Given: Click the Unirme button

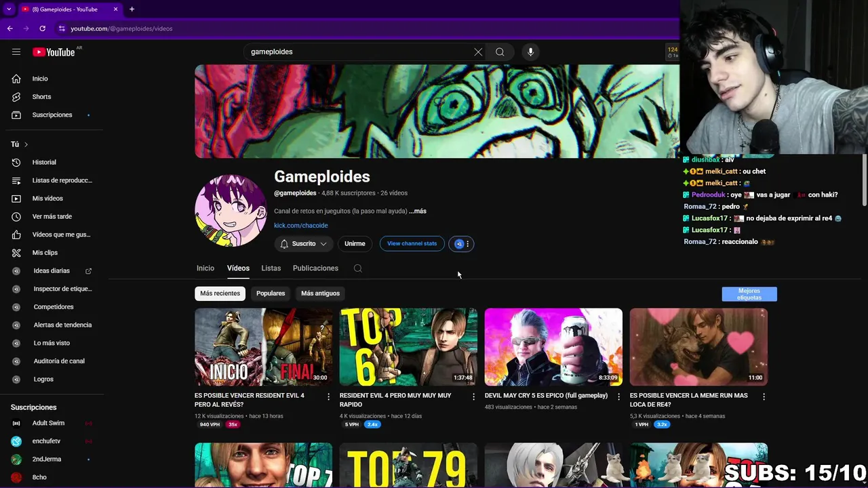Looking at the screenshot, I should [x=355, y=243].
